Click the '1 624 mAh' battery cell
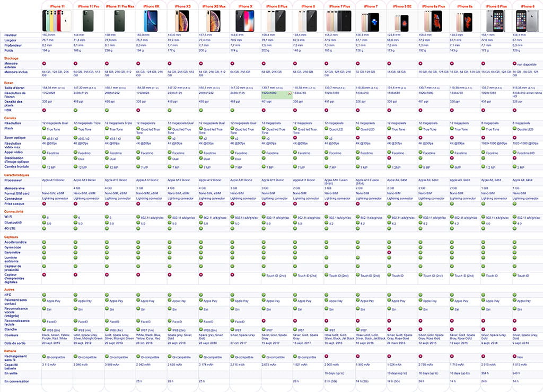This screenshot has height=392, width=543. pyautogui.click(x=395, y=364)
